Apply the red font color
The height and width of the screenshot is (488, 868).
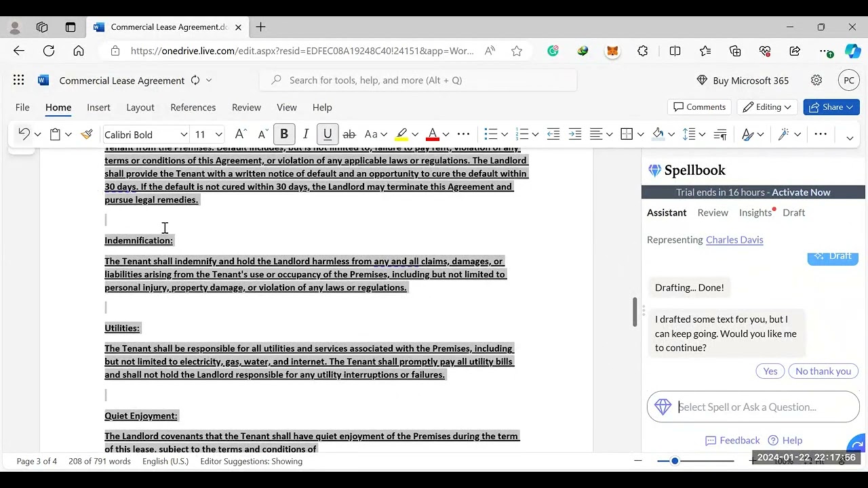(432, 134)
